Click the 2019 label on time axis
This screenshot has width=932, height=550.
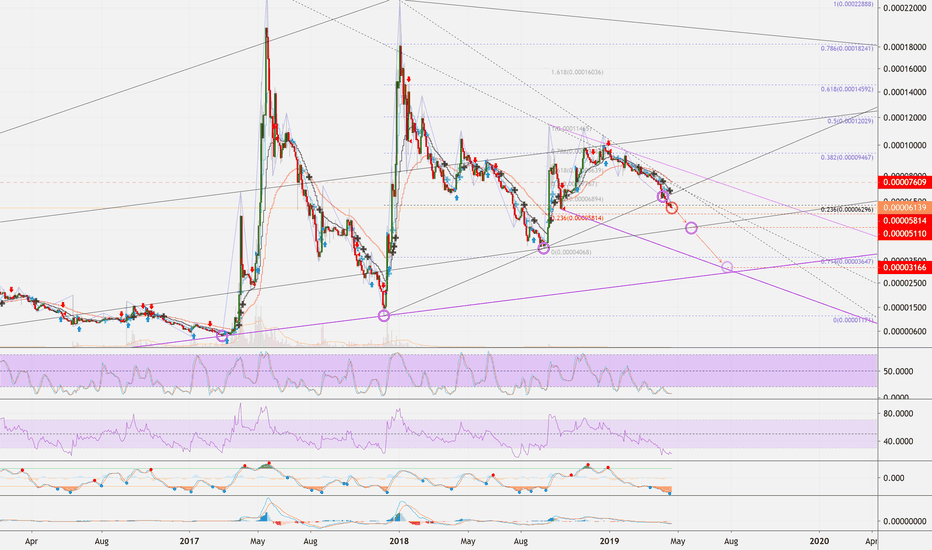(609, 541)
